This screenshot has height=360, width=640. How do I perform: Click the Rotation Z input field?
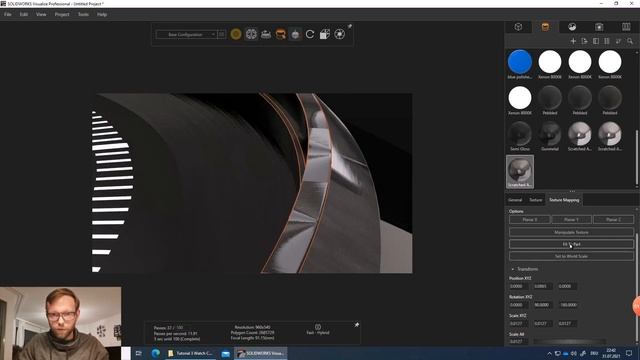[x=568, y=305]
